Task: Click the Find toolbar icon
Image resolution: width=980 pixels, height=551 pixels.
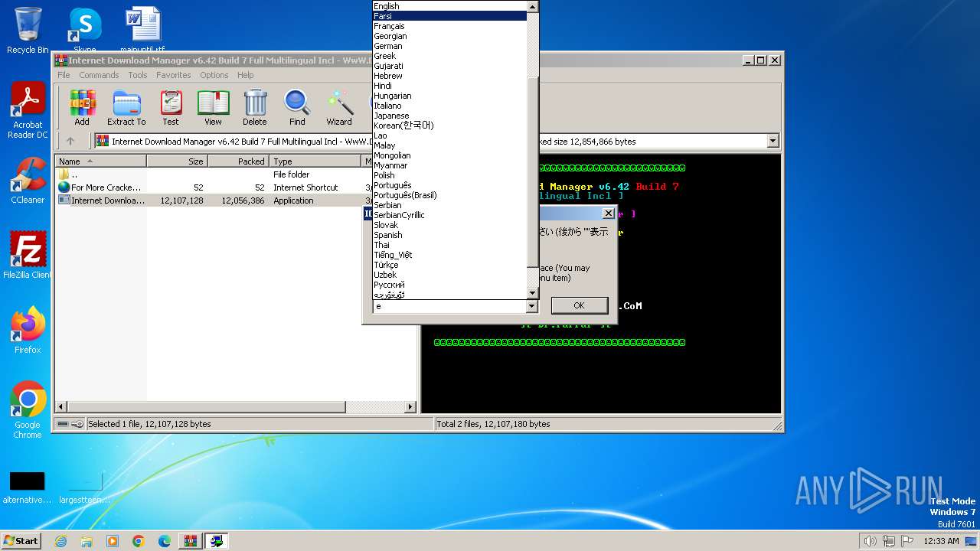Action: pos(297,107)
